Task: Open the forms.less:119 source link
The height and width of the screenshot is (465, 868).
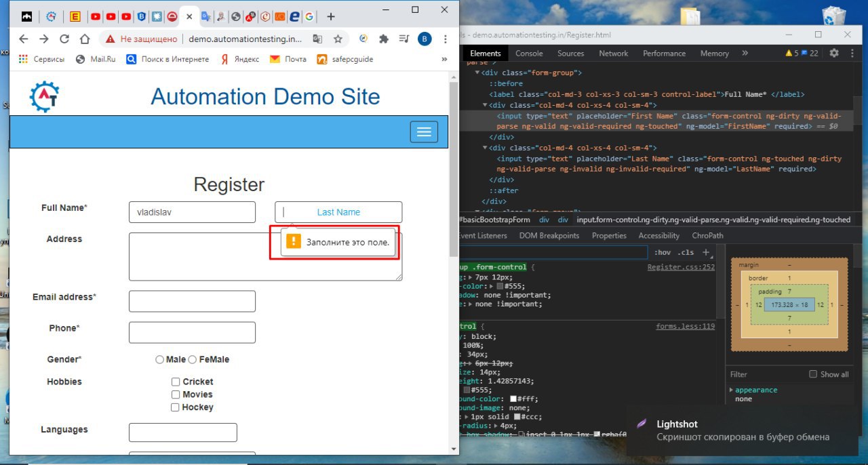Action: pos(686,327)
